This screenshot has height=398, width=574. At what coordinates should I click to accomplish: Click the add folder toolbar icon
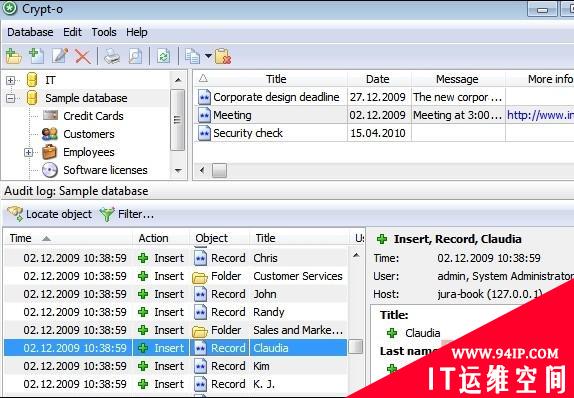(x=14, y=56)
